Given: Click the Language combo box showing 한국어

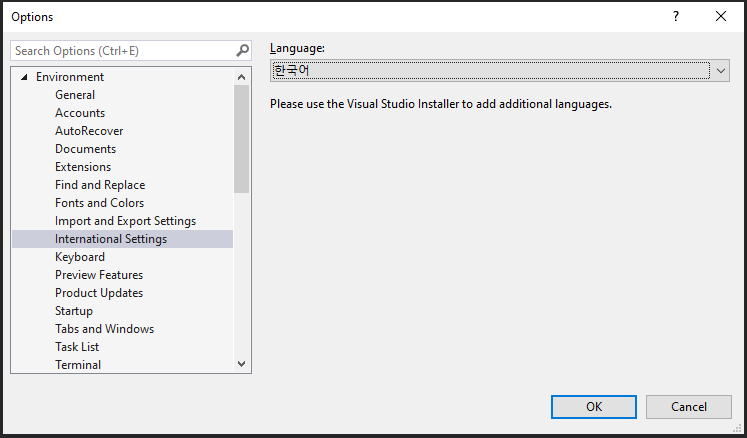Looking at the screenshot, I should click(500, 71).
